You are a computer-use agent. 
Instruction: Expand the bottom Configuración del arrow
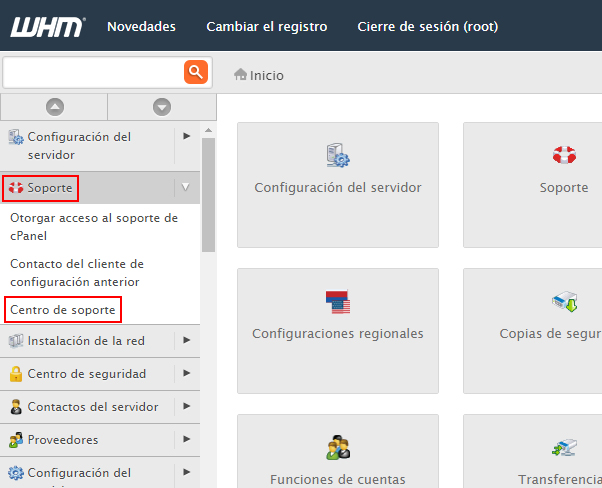coord(187,472)
